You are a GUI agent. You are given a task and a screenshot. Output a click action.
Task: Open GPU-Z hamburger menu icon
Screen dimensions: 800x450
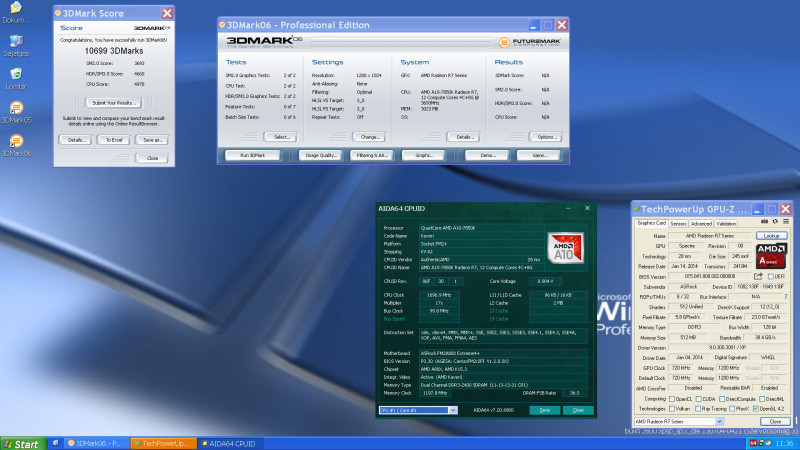point(786,222)
